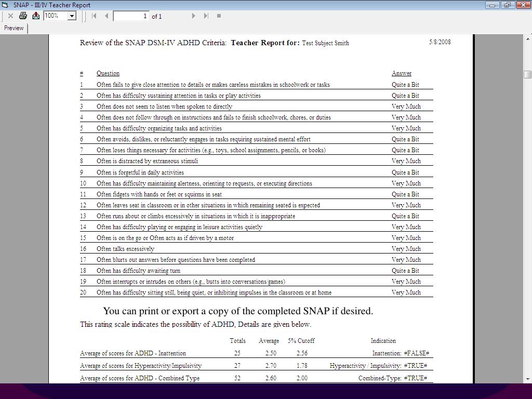The height and width of the screenshot is (399, 532).
Task: Click the '#' column header
Action: click(x=82, y=73)
